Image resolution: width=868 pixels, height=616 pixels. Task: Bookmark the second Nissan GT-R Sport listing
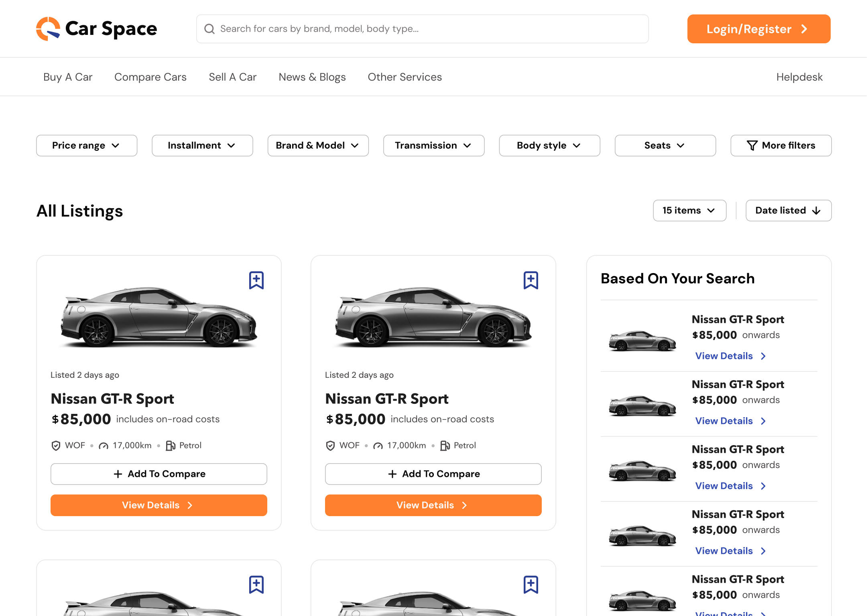[531, 280]
